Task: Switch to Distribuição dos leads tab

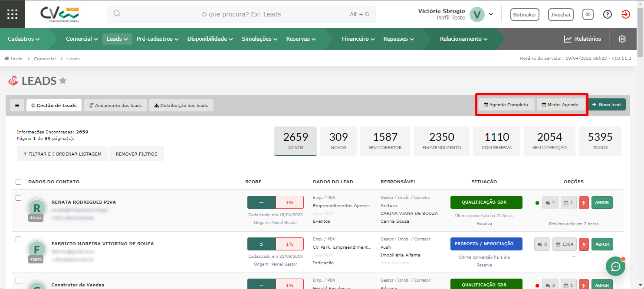Action: click(181, 105)
